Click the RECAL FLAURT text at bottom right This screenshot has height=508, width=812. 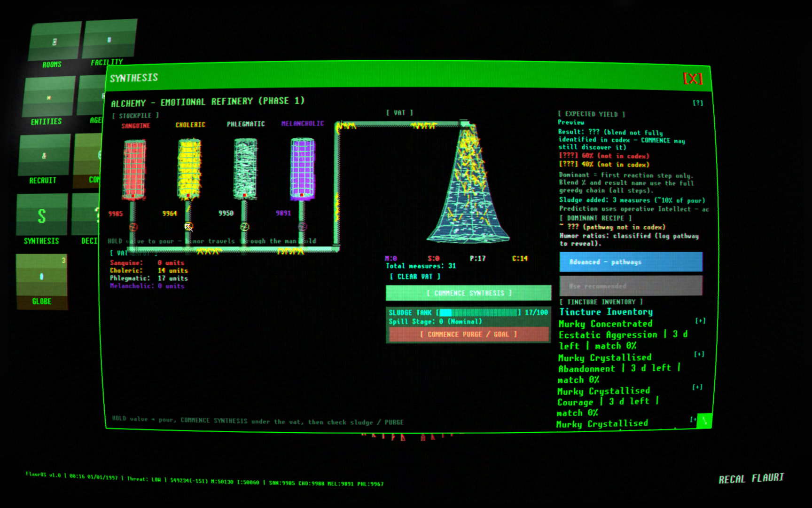point(751,478)
